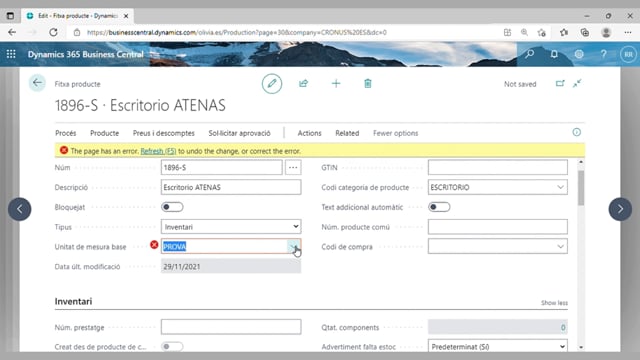Go back from Fitxa producte page

[x=37, y=83]
